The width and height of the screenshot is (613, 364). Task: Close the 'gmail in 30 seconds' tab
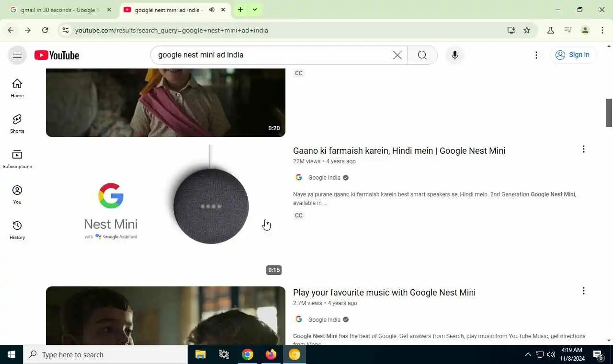coord(109,10)
